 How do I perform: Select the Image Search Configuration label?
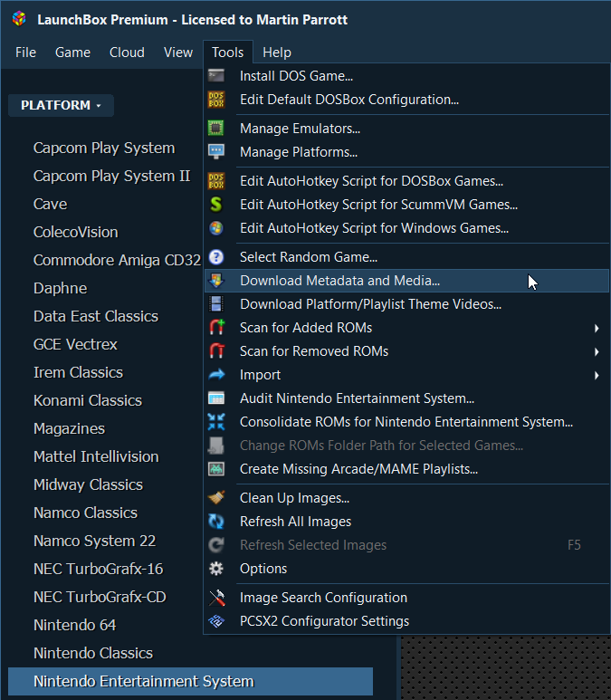(323, 598)
